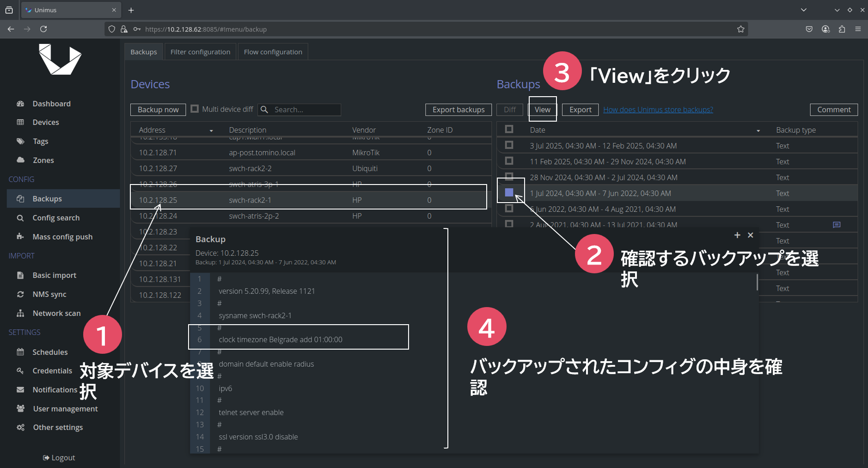Close the Backup viewer popup
The image size is (868, 468).
pyautogui.click(x=751, y=235)
